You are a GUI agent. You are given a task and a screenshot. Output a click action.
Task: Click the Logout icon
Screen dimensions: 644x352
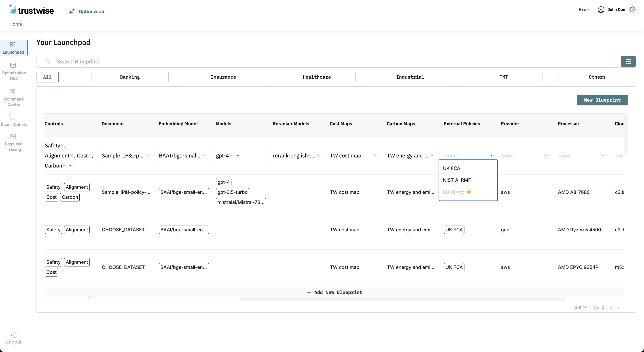14,335
